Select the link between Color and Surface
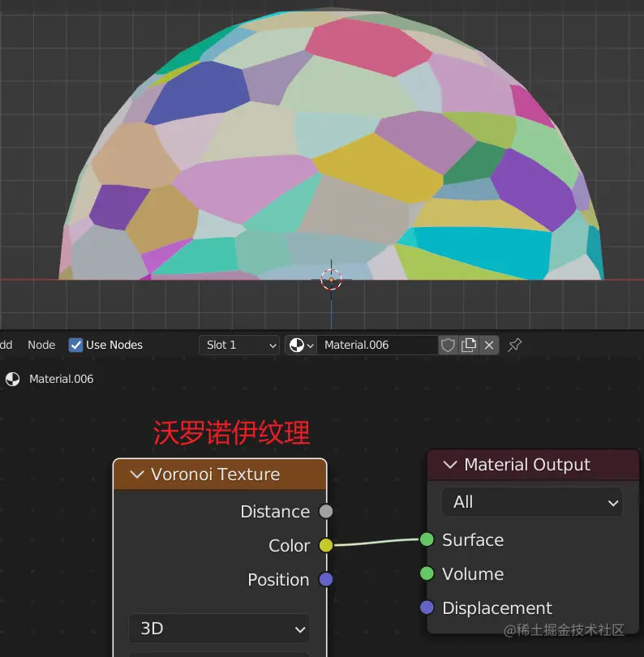This screenshot has width=644, height=657. coord(376,542)
